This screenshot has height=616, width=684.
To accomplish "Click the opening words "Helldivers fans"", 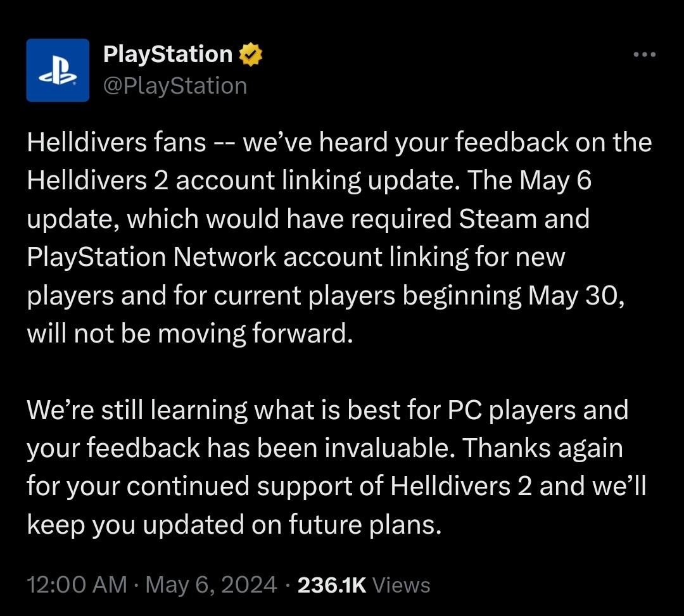I will (x=117, y=142).
